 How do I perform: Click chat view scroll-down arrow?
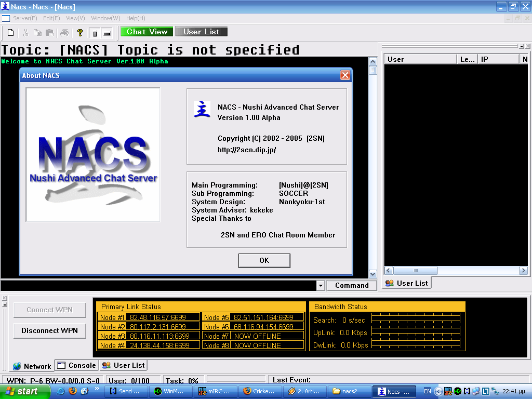pyautogui.click(x=373, y=274)
